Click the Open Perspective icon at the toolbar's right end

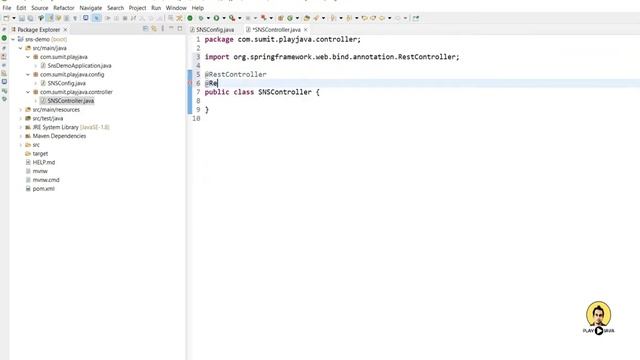click(x=416, y=18)
